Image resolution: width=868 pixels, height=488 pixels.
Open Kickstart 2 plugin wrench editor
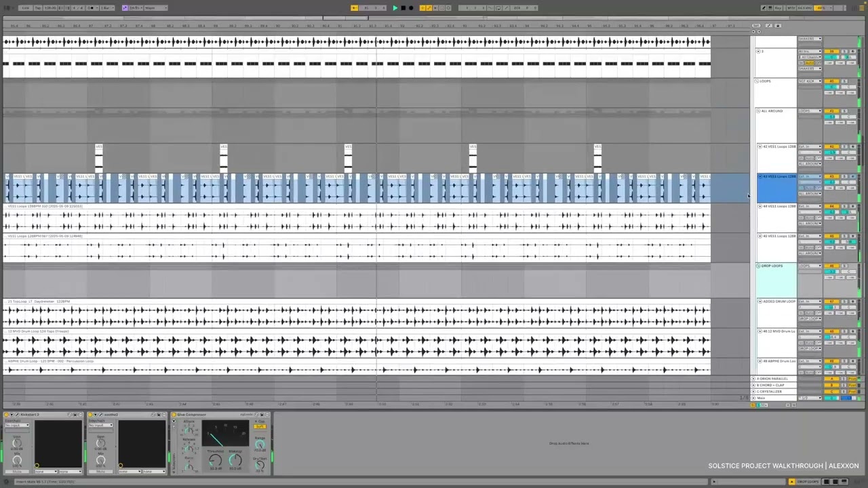(17, 415)
